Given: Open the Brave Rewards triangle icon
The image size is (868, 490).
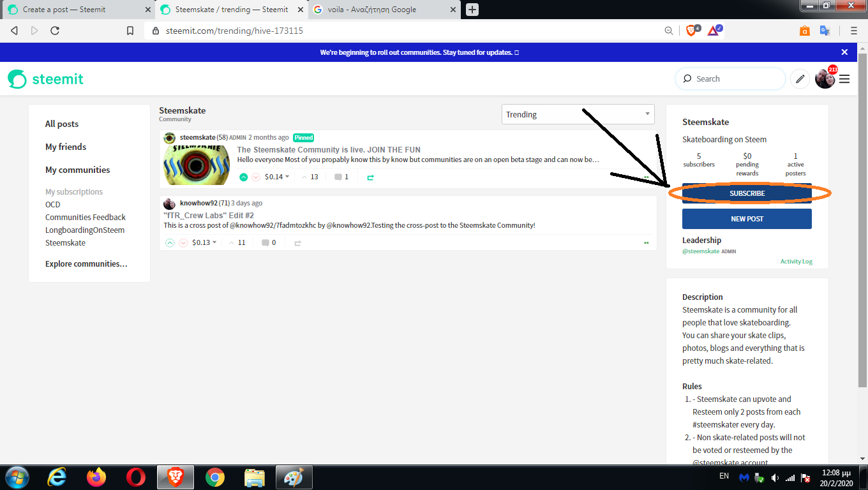Looking at the screenshot, I should click(714, 30).
